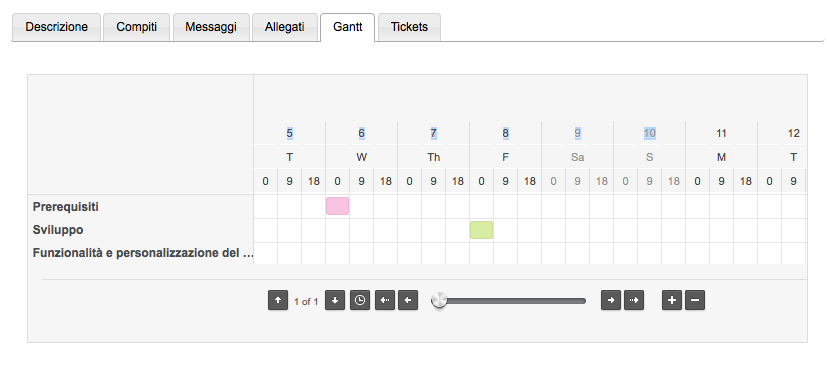Switch to the Compiti tab

coord(137,27)
